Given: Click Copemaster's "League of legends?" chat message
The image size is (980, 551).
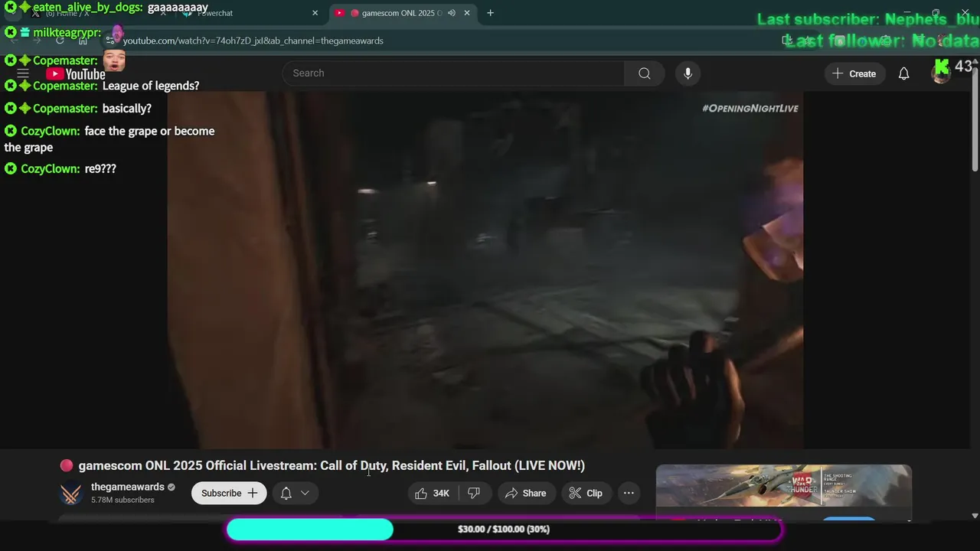Looking at the screenshot, I should pos(151,86).
